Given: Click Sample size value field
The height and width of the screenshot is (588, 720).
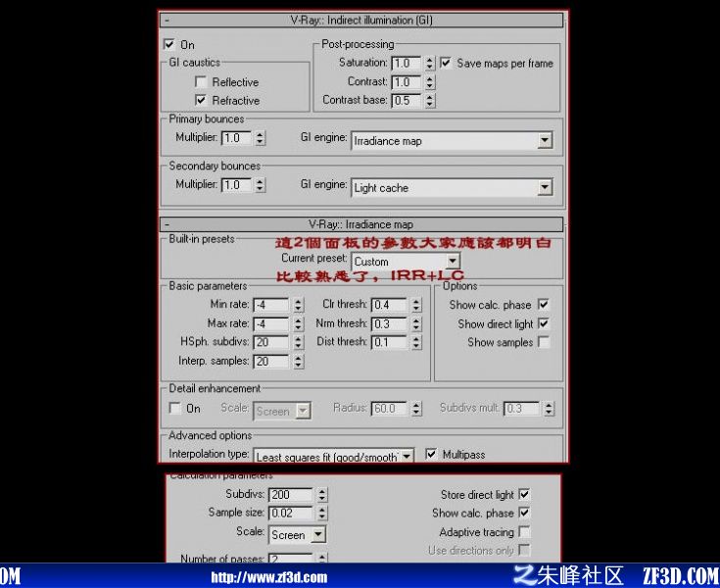Looking at the screenshot, I should pos(291,513).
